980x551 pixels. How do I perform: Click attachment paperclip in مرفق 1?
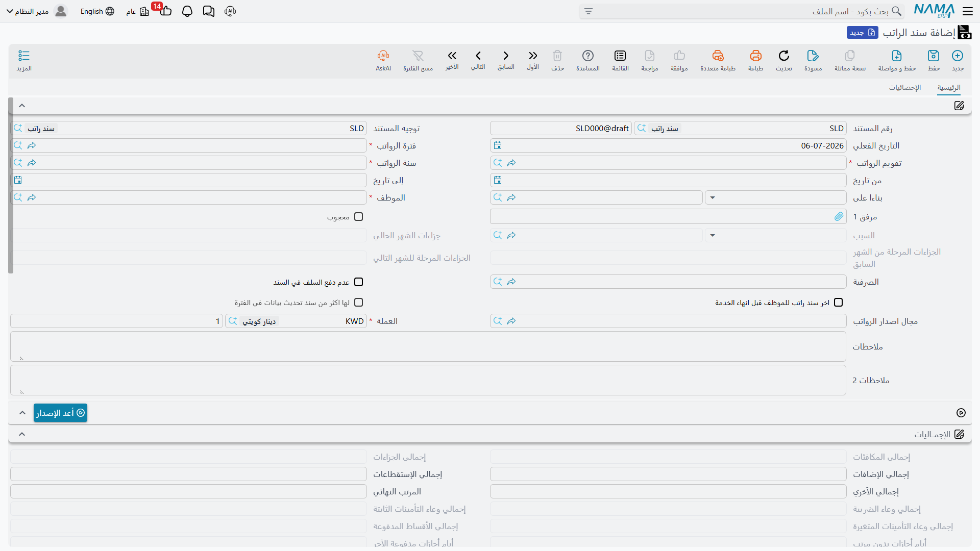(x=839, y=216)
